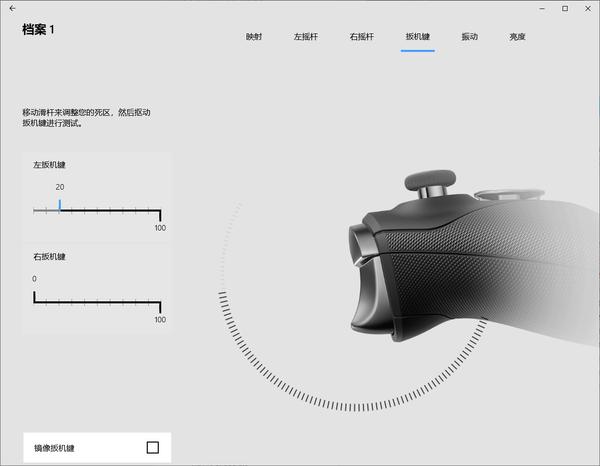Click the 左扳机键 slider's 100 endpoint
The width and height of the screenshot is (600, 466).
[x=160, y=216]
